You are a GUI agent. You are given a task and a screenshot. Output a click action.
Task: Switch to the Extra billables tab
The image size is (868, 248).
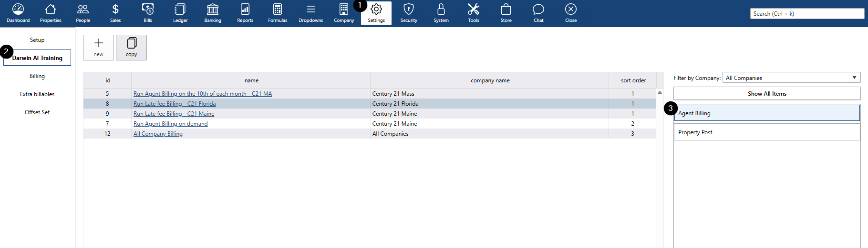coord(37,94)
